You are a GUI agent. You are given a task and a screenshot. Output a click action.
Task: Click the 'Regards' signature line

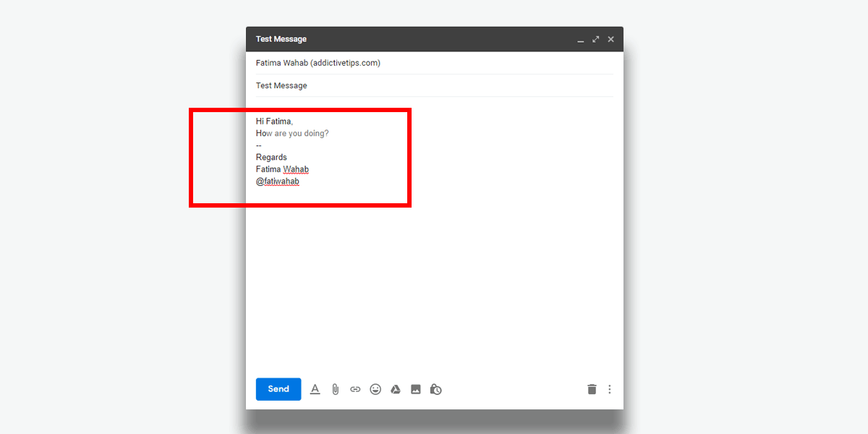[x=271, y=158]
